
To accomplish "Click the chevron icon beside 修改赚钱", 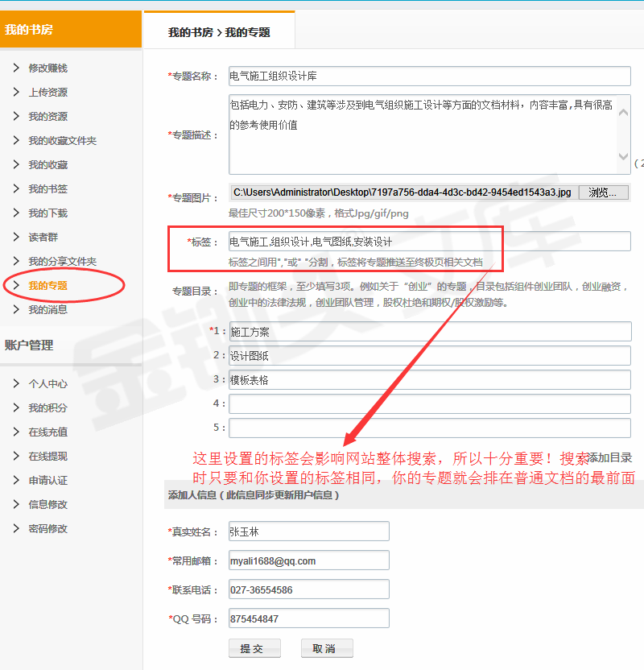I will pos(16,68).
